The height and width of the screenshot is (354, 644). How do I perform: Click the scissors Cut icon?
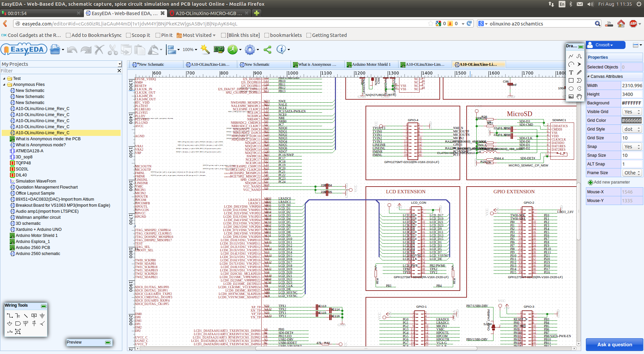pyautogui.click(x=113, y=50)
